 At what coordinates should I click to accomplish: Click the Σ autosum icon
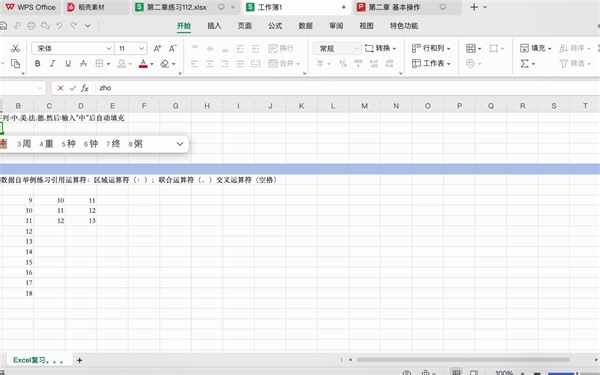[x=525, y=64]
